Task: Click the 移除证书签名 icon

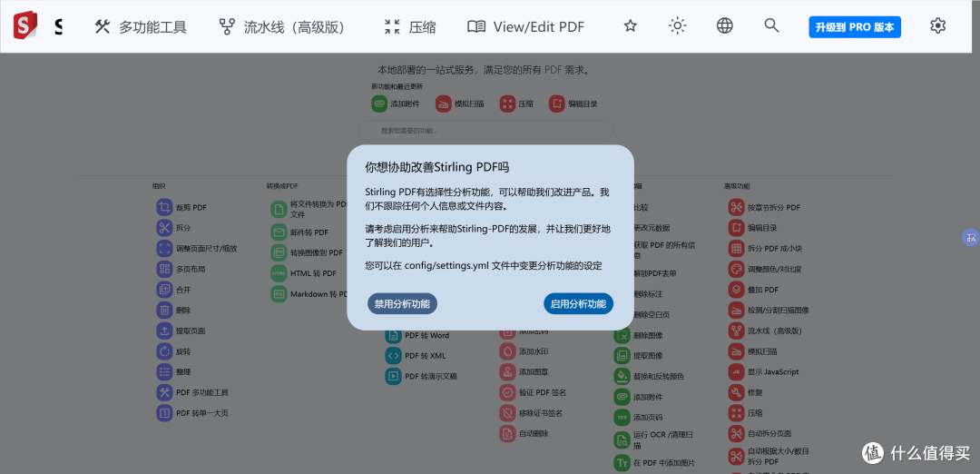Action: 507,413
